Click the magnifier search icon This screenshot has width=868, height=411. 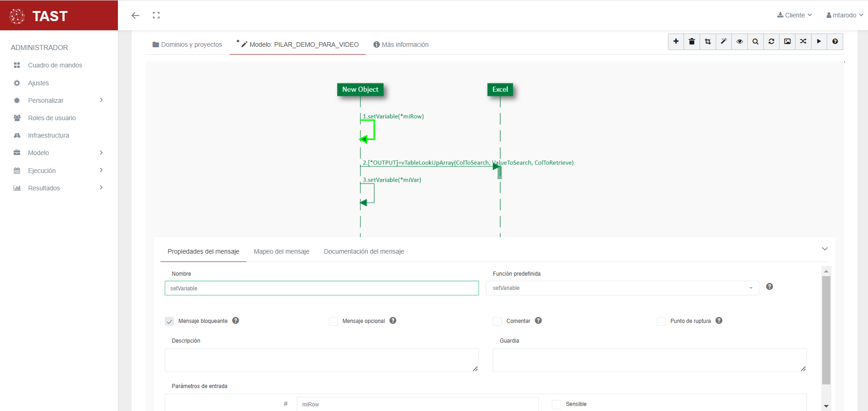tap(756, 41)
